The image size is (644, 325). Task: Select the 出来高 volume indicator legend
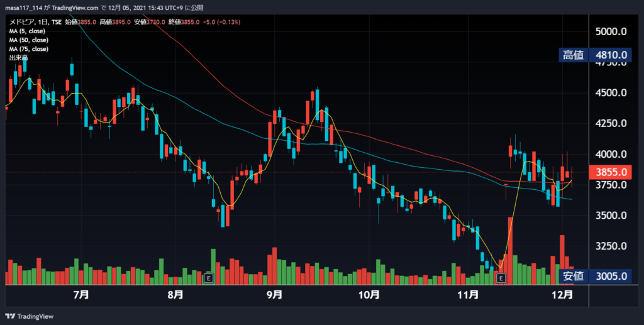[x=18, y=58]
